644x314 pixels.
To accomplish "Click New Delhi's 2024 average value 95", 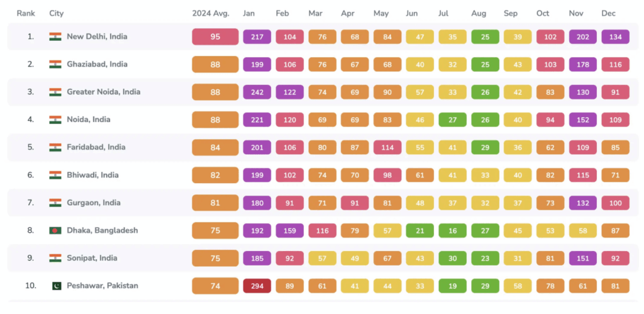I will point(215,36).
